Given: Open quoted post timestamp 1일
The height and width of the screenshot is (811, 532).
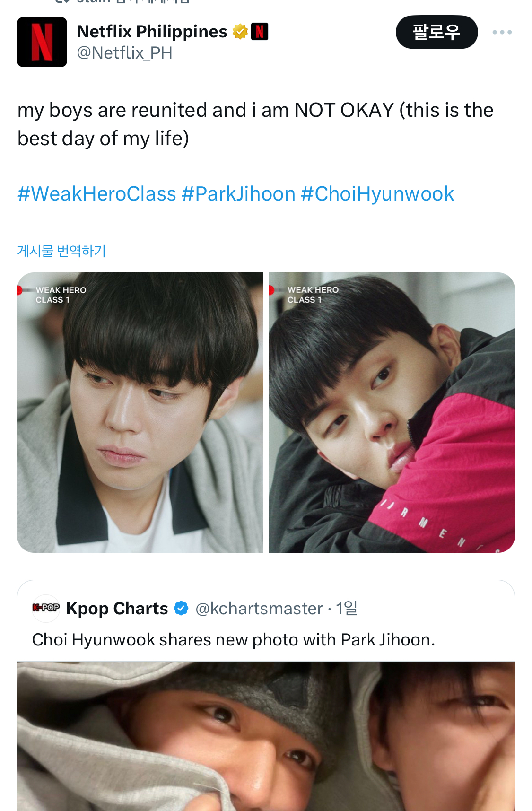Looking at the screenshot, I should (346, 609).
